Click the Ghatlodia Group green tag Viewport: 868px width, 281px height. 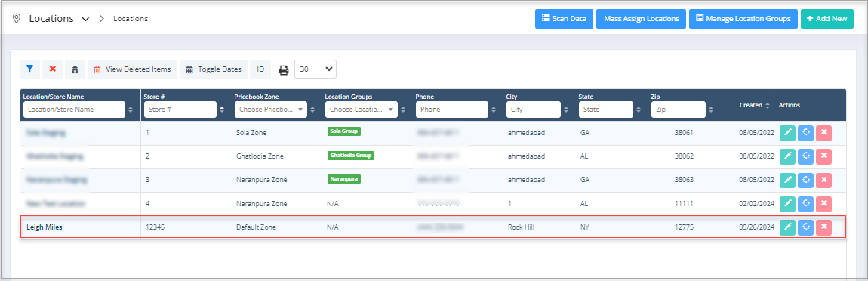pyautogui.click(x=351, y=155)
